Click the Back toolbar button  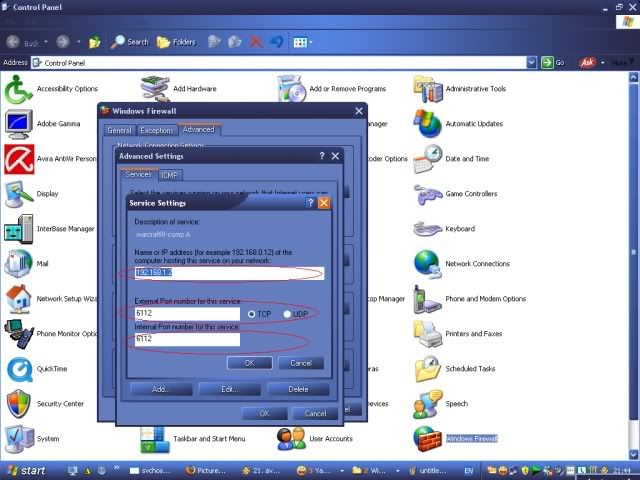click(22, 42)
